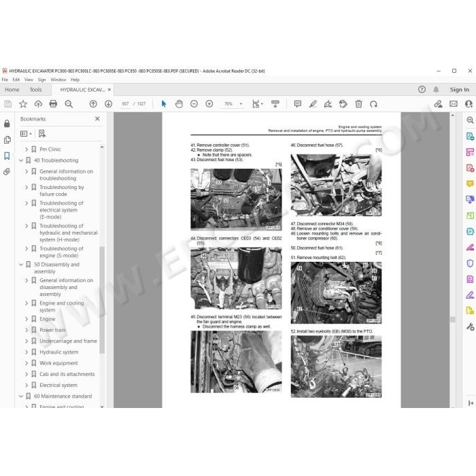The image size is (476, 476).
Task: Expand the Engine and cooling system bookmark
Action: coord(27,303)
